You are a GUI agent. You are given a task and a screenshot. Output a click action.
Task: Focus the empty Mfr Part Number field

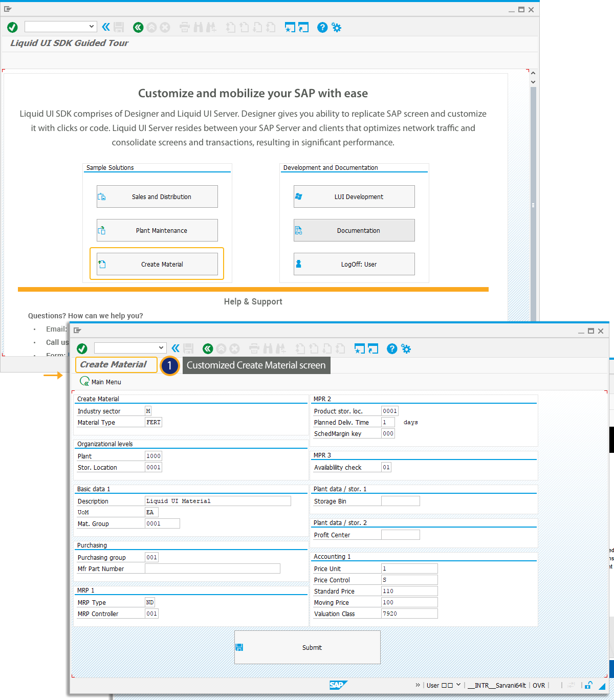click(x=212, y=568)
